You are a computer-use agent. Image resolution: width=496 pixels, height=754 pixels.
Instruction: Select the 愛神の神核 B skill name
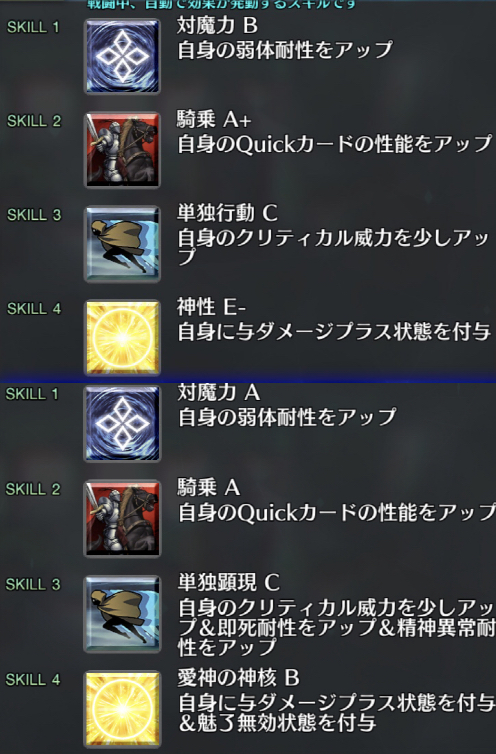click(x=239, y=678)
